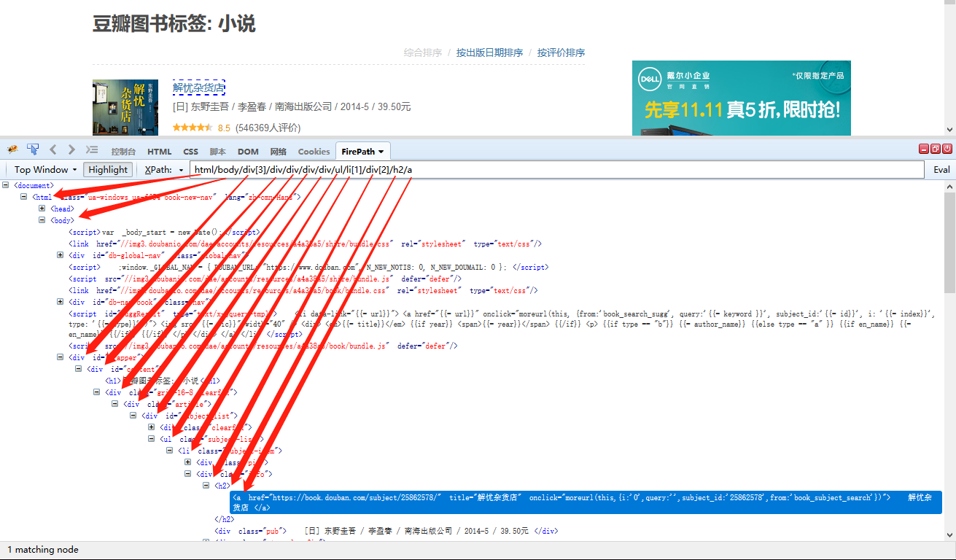Focus the XPath expression input field
956x560 pixels.
557,169
